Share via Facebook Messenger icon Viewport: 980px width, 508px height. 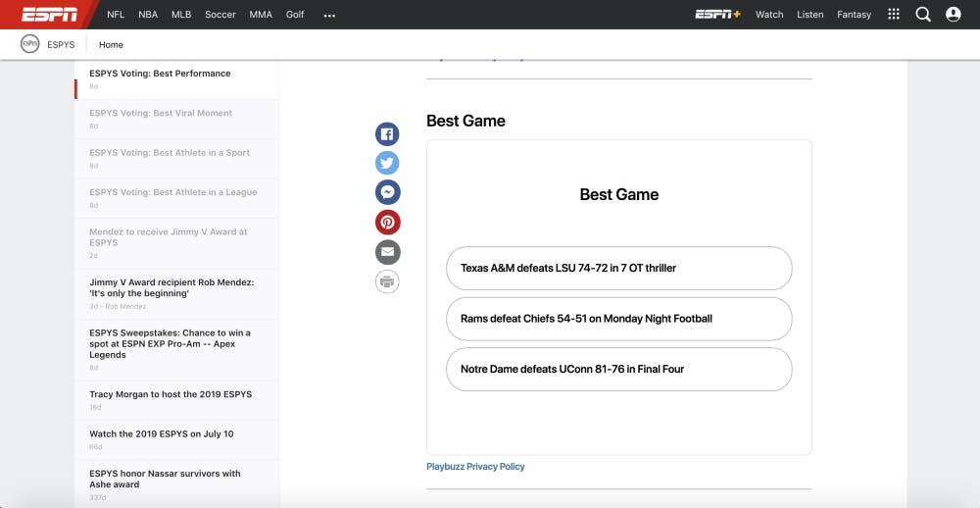[387, 193]
